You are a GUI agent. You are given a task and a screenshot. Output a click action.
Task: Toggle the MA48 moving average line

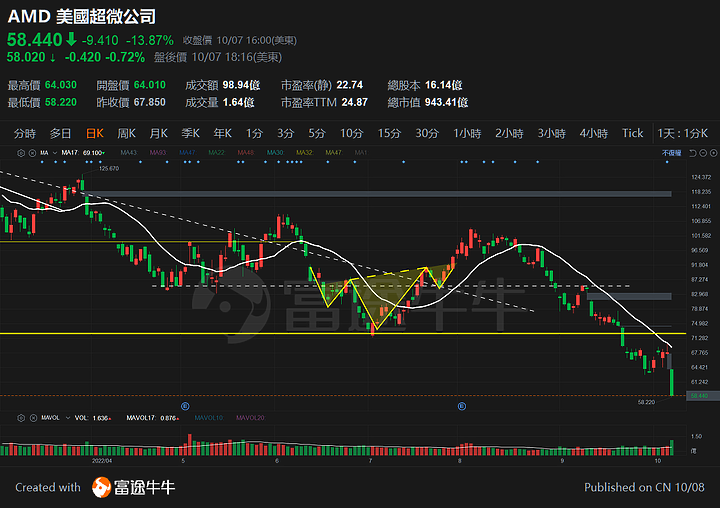(x=246, y=152)
